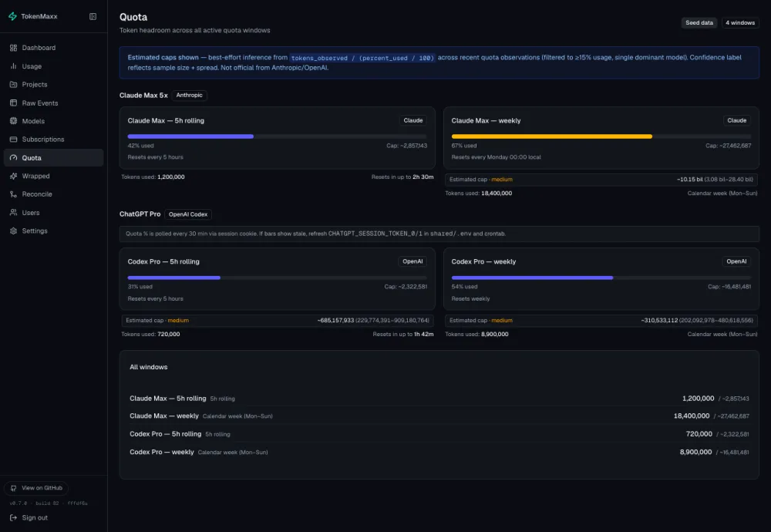Click the Dashboard grid icon
This screenshot has width=771, height=532.
coord(13,48)
